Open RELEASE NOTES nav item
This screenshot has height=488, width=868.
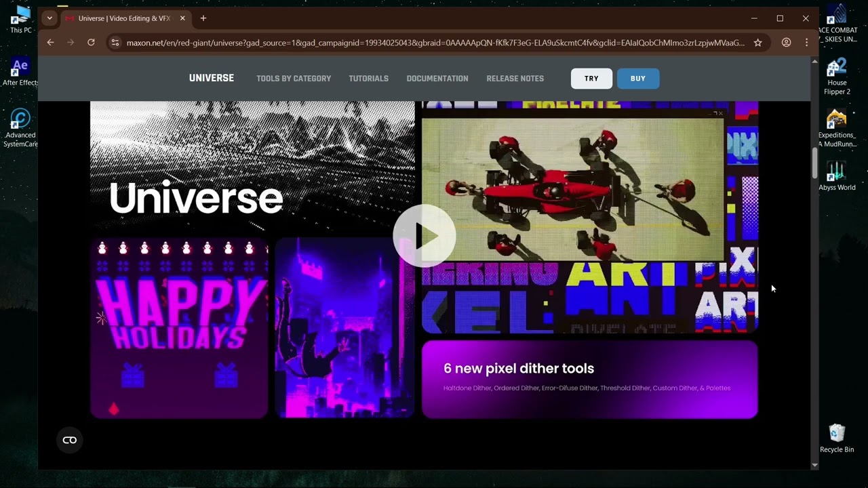click(515, 79)
